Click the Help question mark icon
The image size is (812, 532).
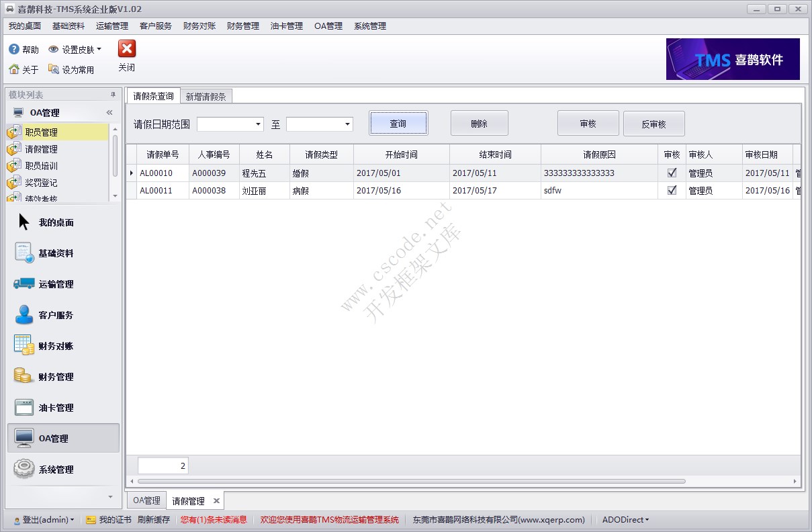click(x=13, y=49)
